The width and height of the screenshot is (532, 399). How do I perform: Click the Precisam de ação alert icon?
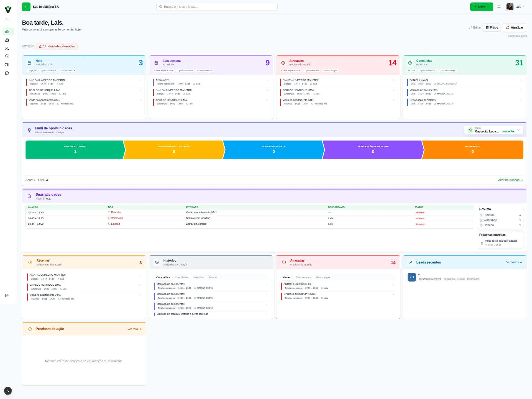[x=30, y=329]
